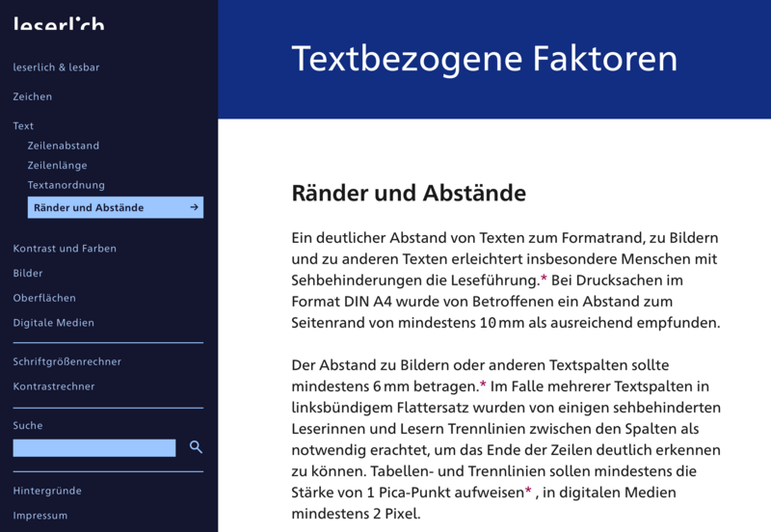Open the Oberflächen section
Image resolution: width=771 pixels, height=532 pixels.
click(44, 298)
